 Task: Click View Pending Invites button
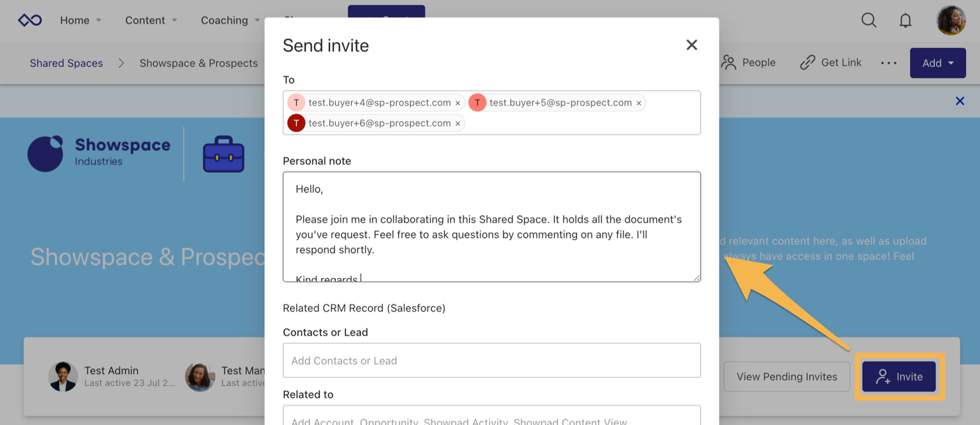pyautogui.click(x=786, y=376)
